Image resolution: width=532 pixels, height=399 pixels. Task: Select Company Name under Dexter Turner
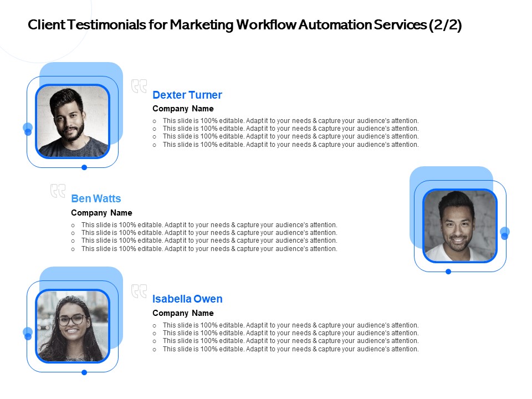(183, 109)
